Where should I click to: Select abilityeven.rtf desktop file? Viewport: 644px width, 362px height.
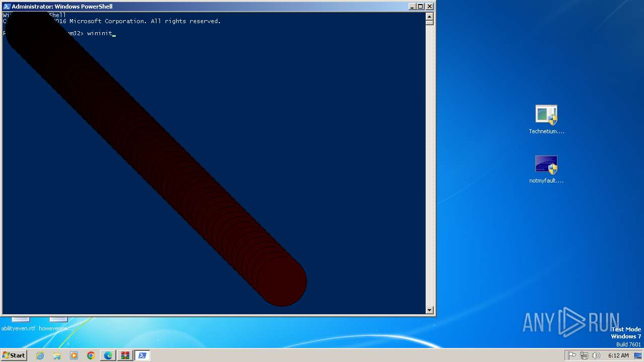click(19, 324)
